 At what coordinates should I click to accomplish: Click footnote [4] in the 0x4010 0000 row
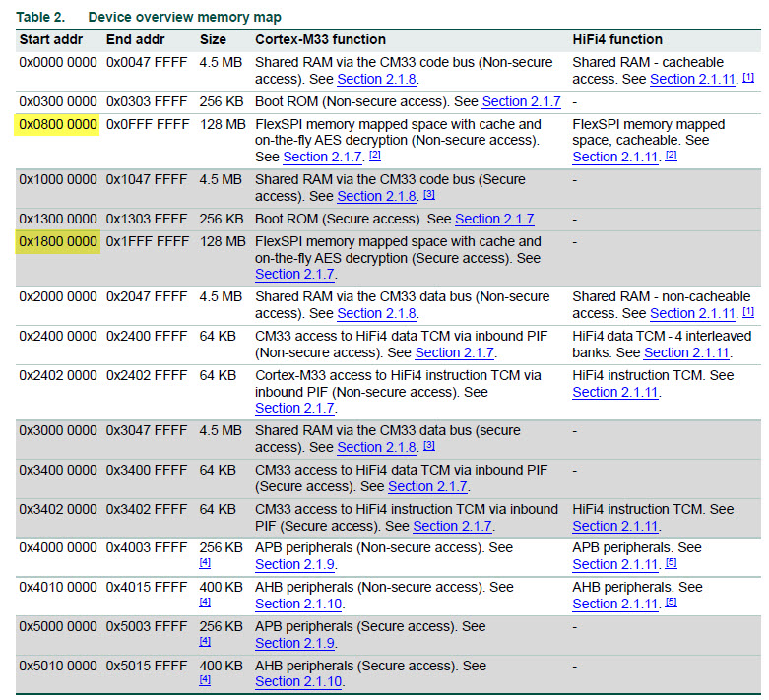coord(205,603)
